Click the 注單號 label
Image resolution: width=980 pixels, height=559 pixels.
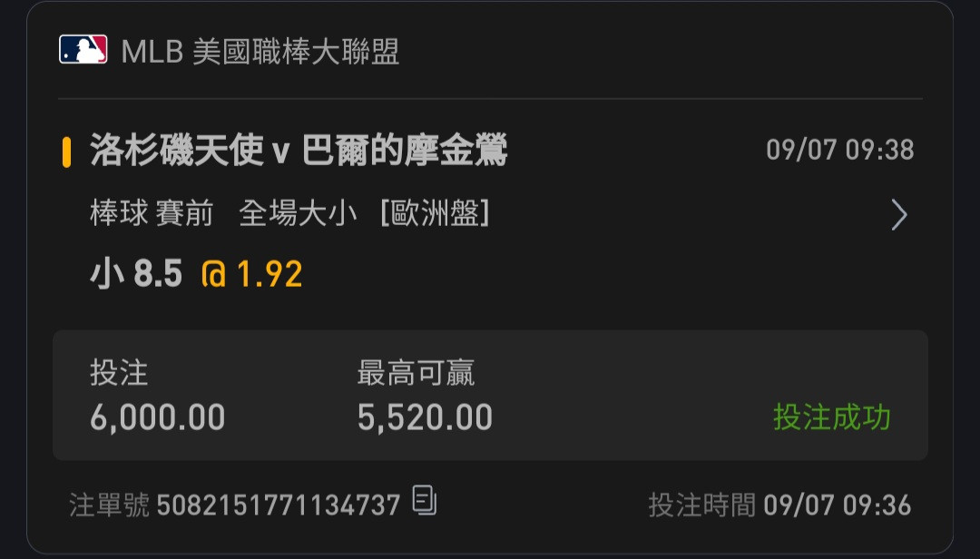click(110, 505)
